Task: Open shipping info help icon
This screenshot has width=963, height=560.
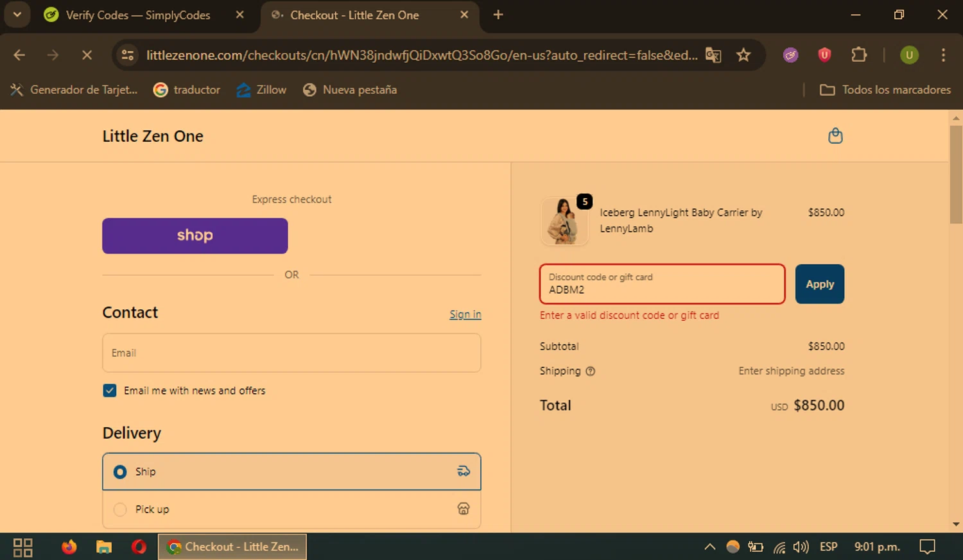Action: [591, 371]
